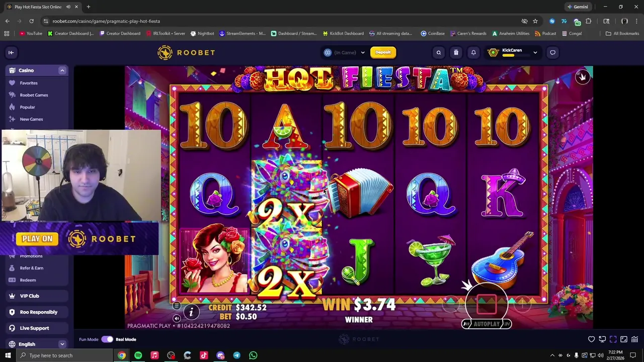
Task: Open Live Support
Action: [37, 328]
